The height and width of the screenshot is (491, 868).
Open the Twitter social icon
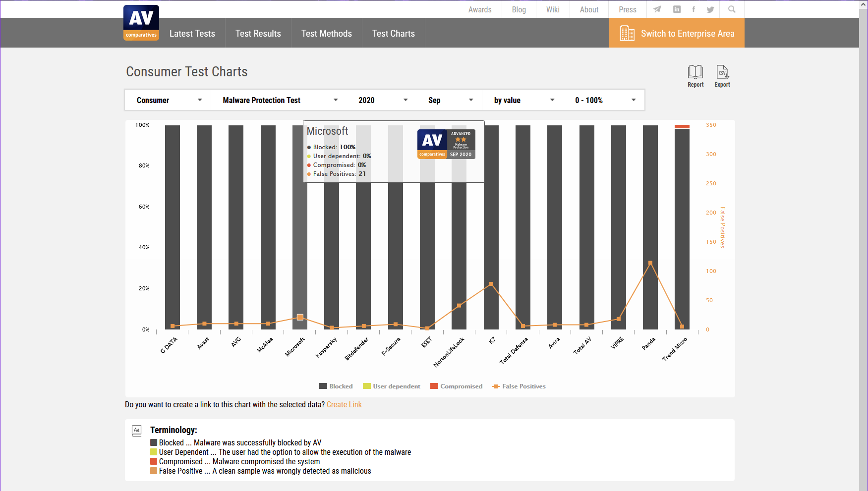pos(710,9)
